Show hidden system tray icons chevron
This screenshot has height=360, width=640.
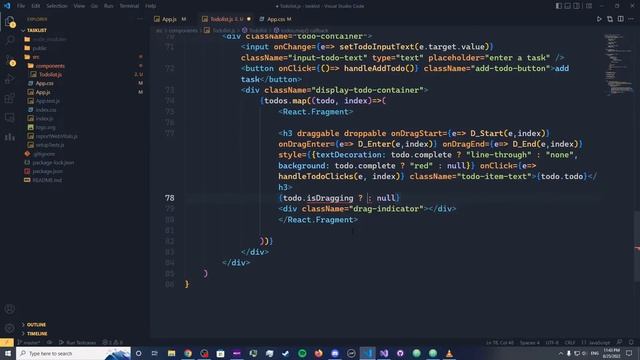tap(561, 353)
